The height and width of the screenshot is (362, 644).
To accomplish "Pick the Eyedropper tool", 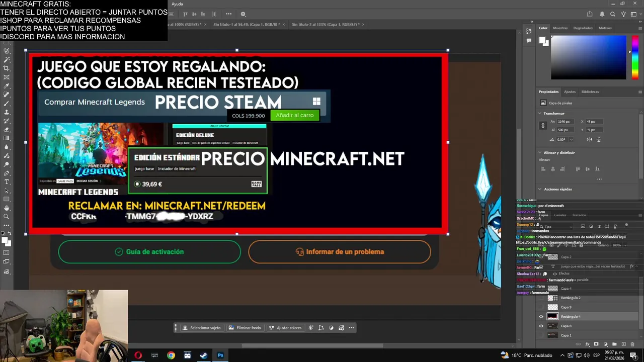I will coord(7,86).
